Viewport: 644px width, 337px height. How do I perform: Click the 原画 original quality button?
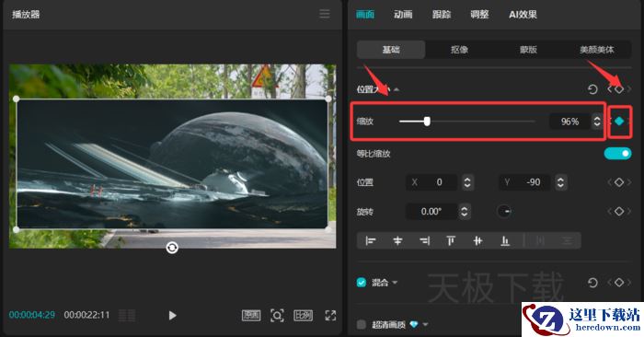click(251, 315)
